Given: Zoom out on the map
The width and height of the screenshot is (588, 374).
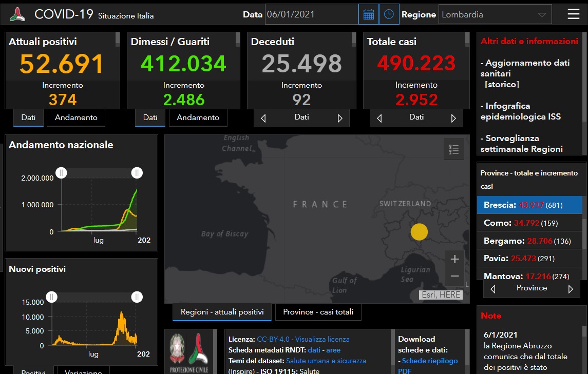Looking at the screenshot, I should click(x=454, y=277).
